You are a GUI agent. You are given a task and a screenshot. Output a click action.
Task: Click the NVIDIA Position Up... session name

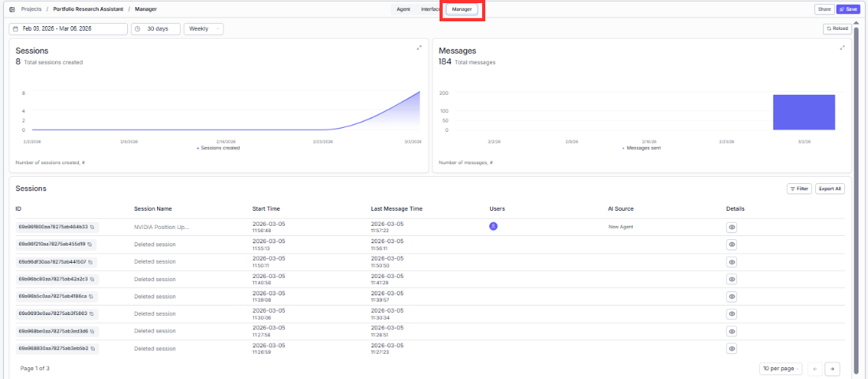pos(162,227)
